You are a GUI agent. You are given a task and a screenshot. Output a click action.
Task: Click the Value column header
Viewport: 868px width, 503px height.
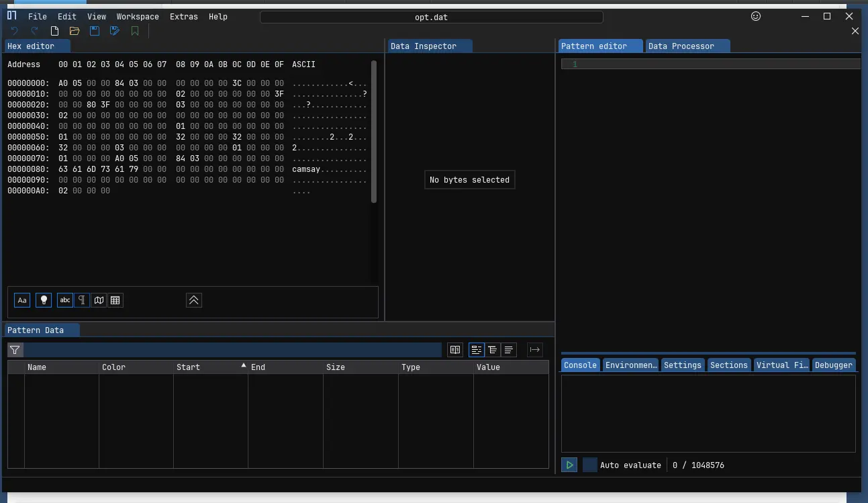pyautogui.click(x=511, y=367)
